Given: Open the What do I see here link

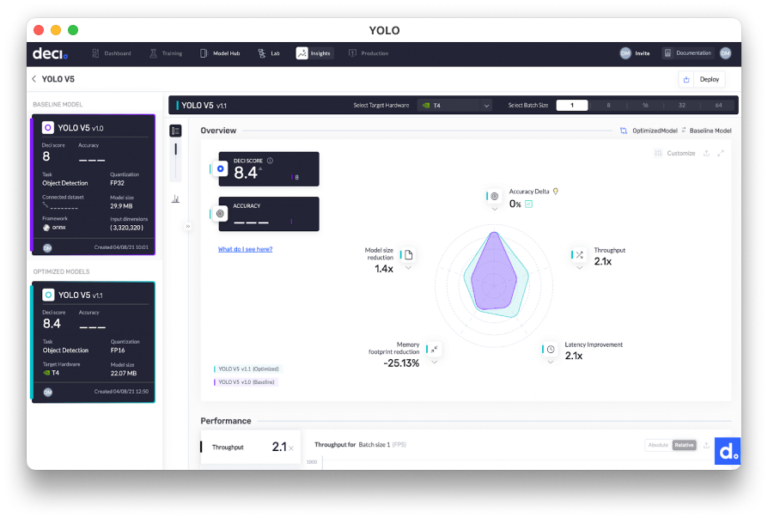Looking at the screenshot, I should 245,249.
